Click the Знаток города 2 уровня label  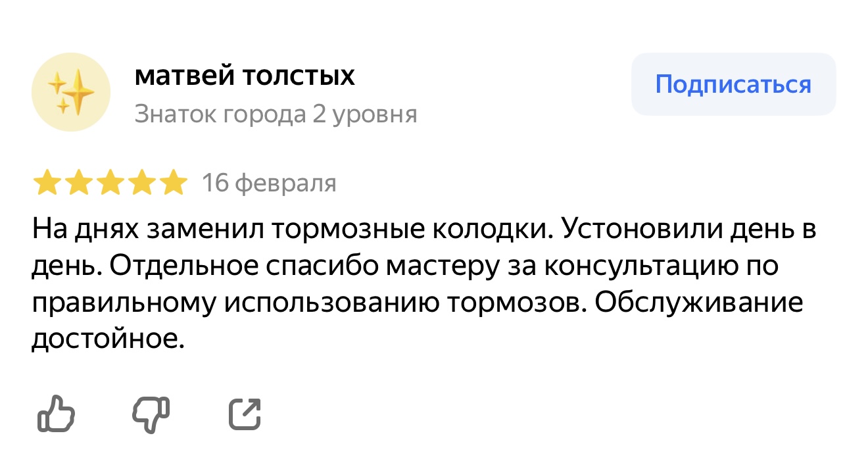click(276, 114)
